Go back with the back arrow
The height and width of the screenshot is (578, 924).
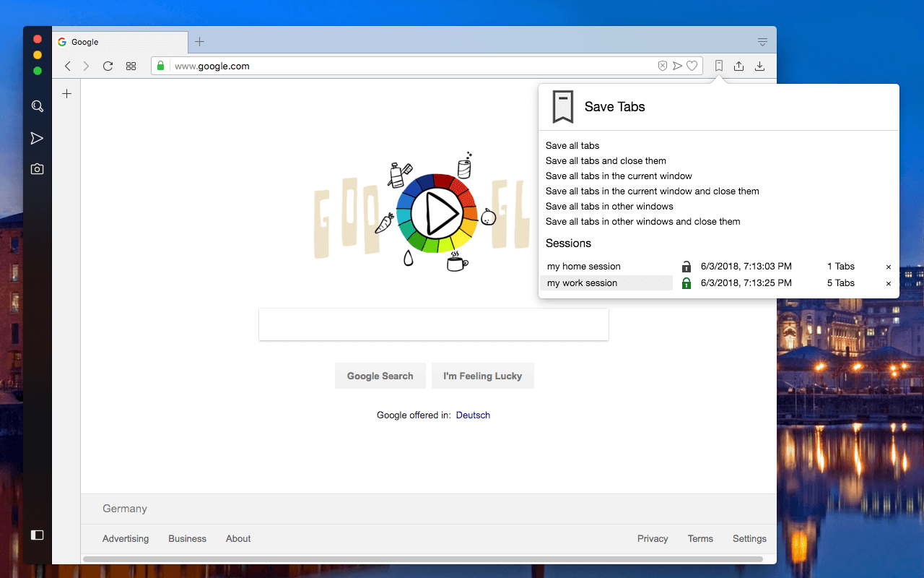click(68, 66)
